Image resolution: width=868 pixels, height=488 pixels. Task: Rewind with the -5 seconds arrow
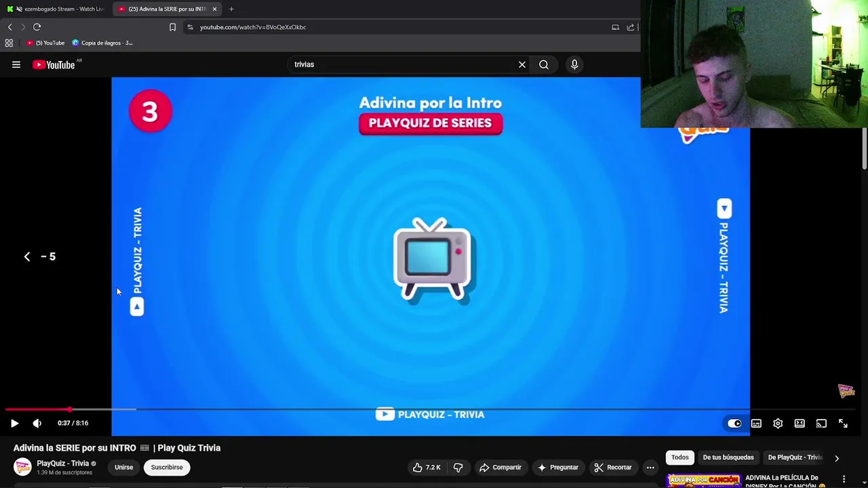pos(41,256)
